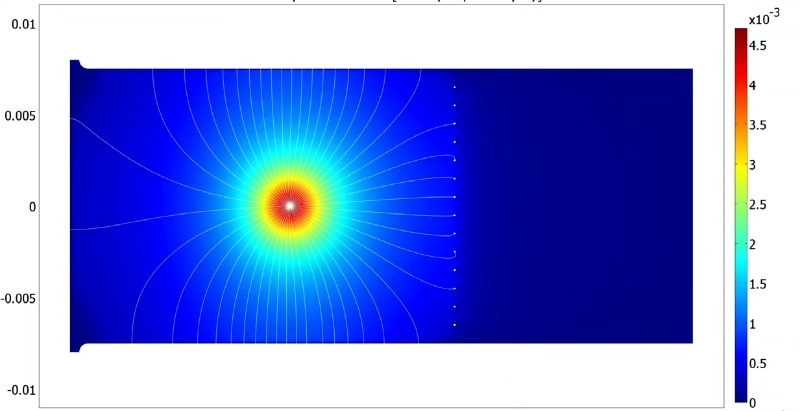The width and height of the screenshot is (800, 411).
Task: Click the rainbow color legend bar
Action: click(x=741, y=215)
